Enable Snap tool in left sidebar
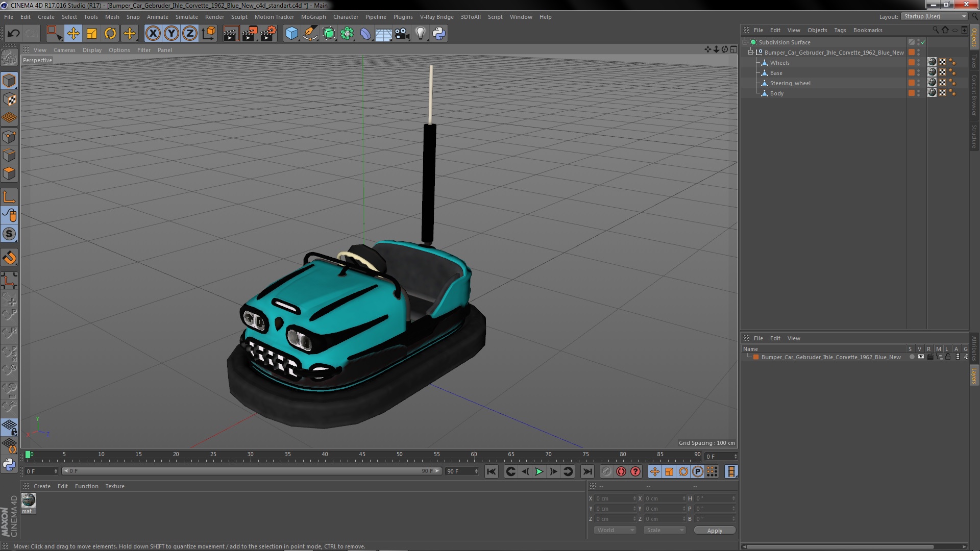This screenshot has height=551, width=980. click(x=9, y=258)
